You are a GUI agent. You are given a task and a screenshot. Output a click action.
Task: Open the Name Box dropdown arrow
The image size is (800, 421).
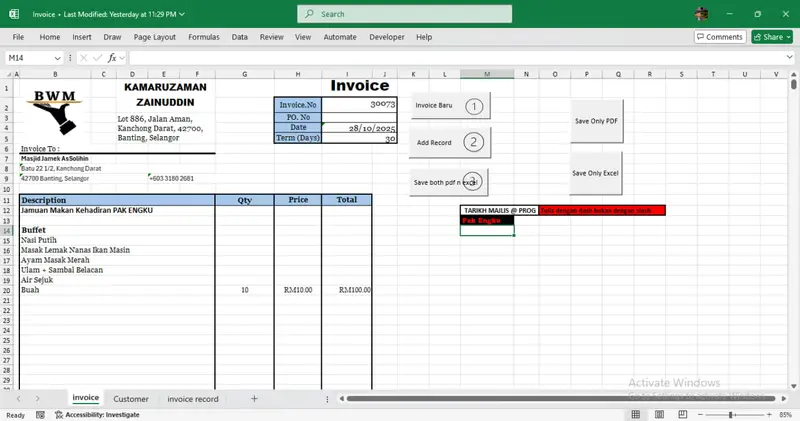(x=57, y=58)
